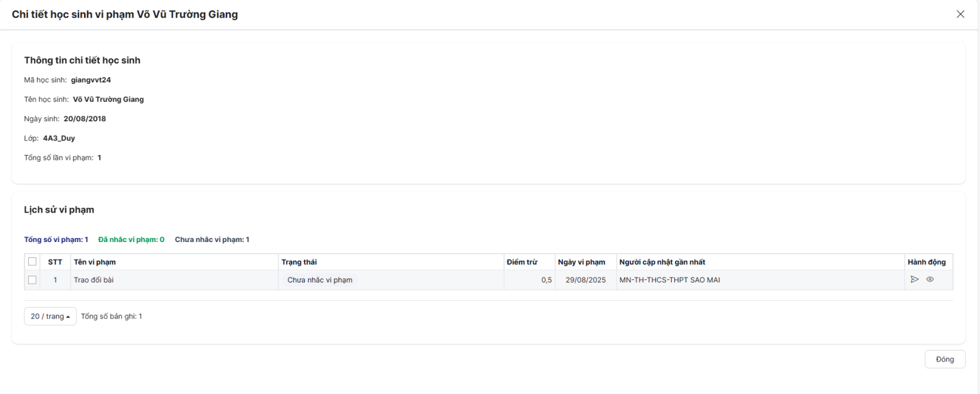
Task: Click the paper plane send reminder icon
Action: tap(914, 279)
